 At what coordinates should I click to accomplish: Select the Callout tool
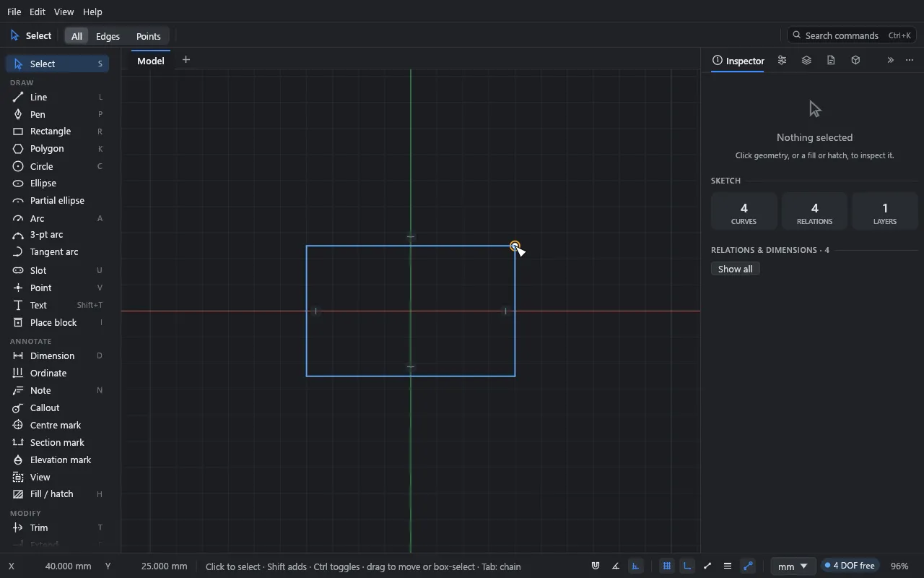click(x=58, y=407)
